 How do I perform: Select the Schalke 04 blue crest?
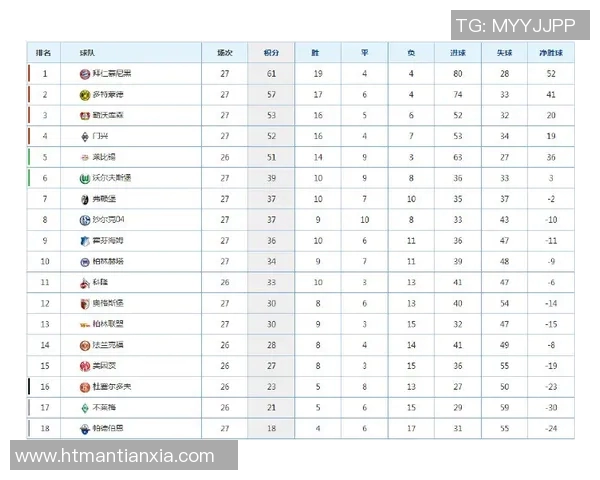tap(85, 220)
